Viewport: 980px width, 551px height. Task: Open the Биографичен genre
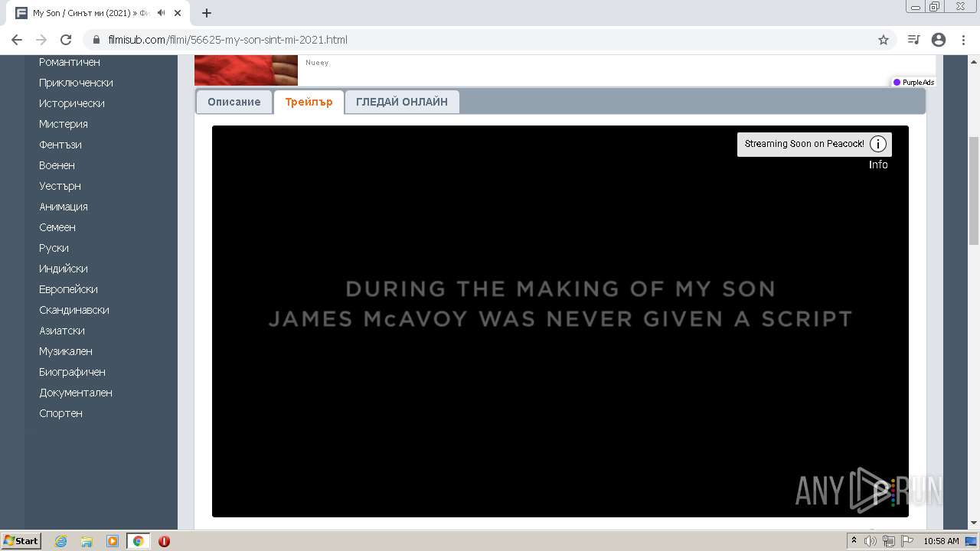pyautogui.click(x=72, y=372)
